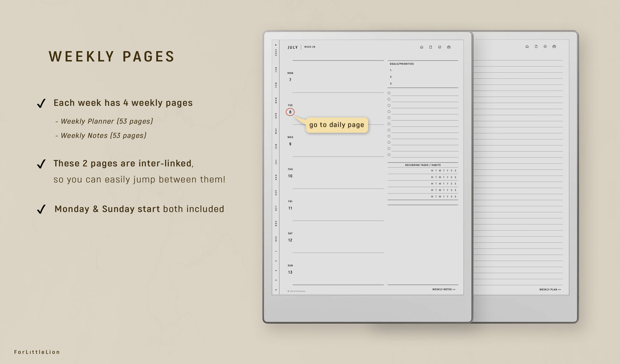
Task: Jump to WEEKLY PLAN >> from the notes page
Action: click(x=550, y=289)
